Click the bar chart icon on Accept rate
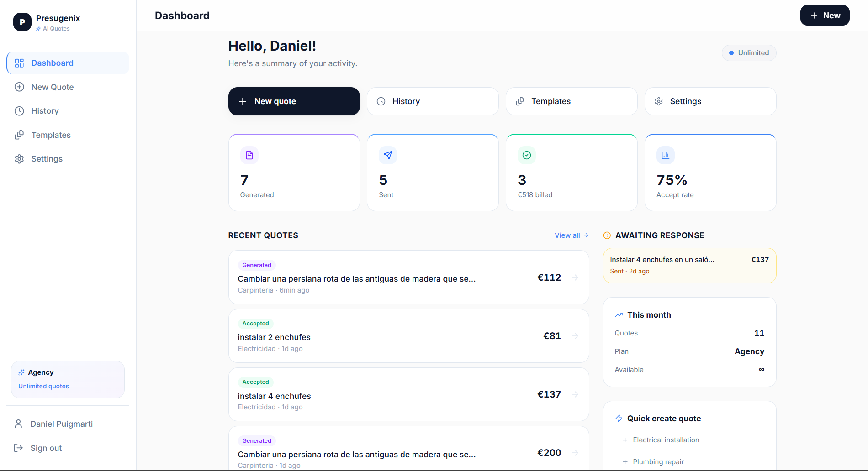The image size is (868, 471). [666, 155]
